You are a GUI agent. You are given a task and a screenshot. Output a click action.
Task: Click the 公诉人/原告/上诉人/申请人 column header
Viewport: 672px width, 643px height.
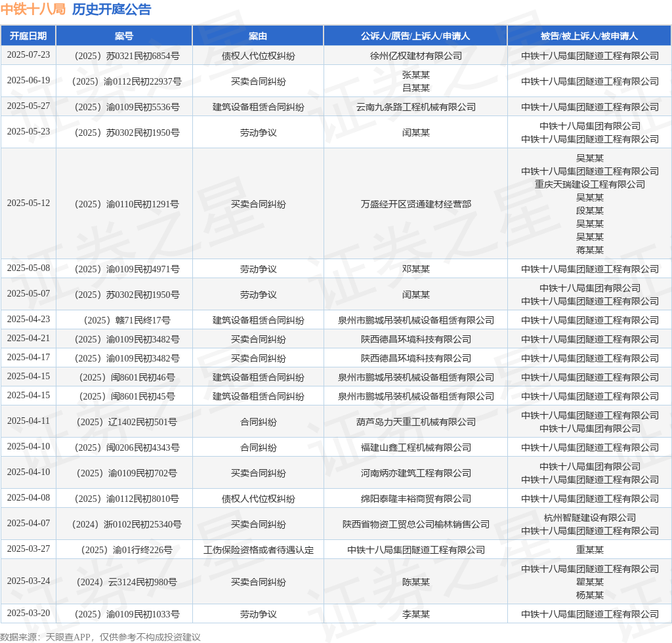click(415, 36)
